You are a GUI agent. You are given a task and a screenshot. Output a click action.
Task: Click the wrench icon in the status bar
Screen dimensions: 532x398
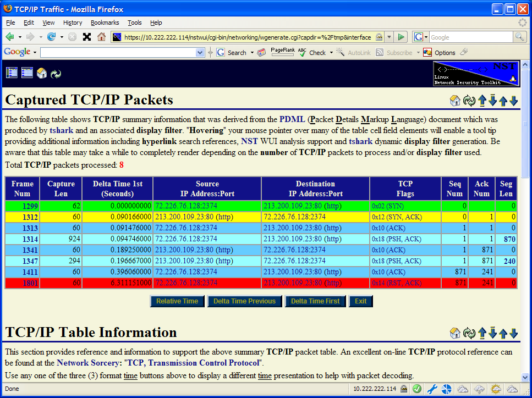(x=432, y=389)
